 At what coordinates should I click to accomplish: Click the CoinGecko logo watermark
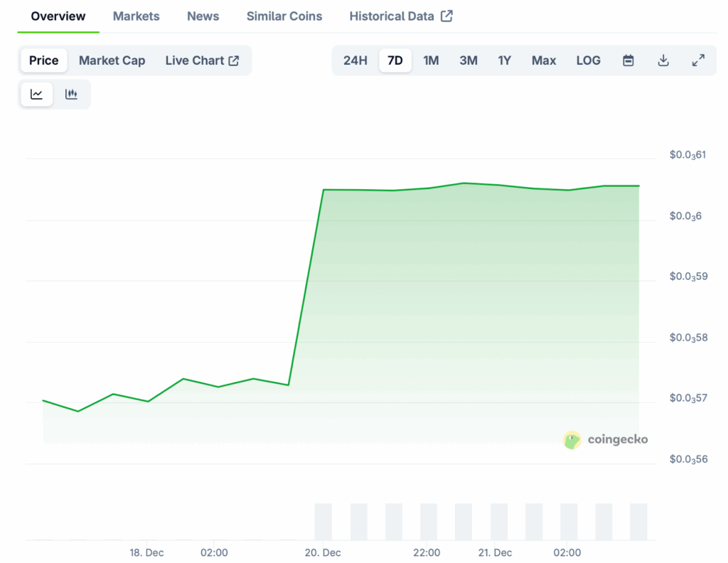(606, 440)
